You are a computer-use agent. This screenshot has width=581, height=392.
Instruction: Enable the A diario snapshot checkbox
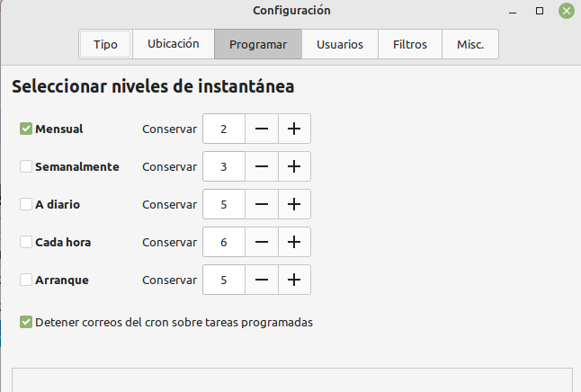(x=26, y=204)
